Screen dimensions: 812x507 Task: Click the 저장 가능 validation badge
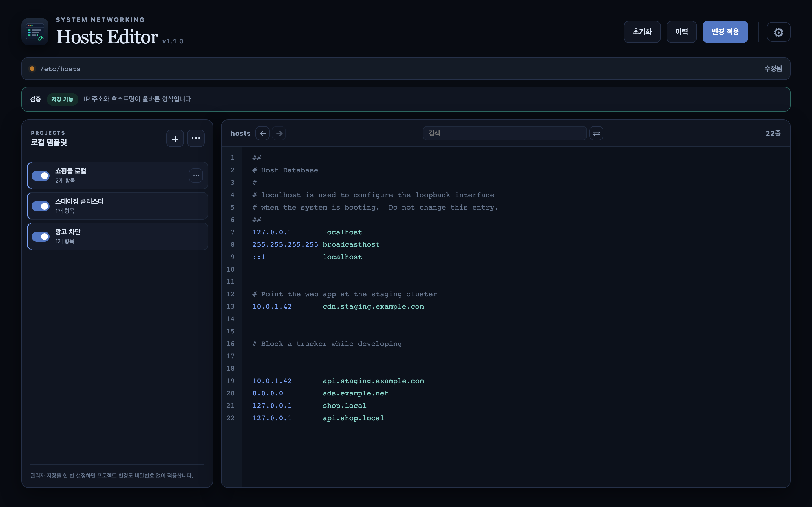click(x=62, y=99)
